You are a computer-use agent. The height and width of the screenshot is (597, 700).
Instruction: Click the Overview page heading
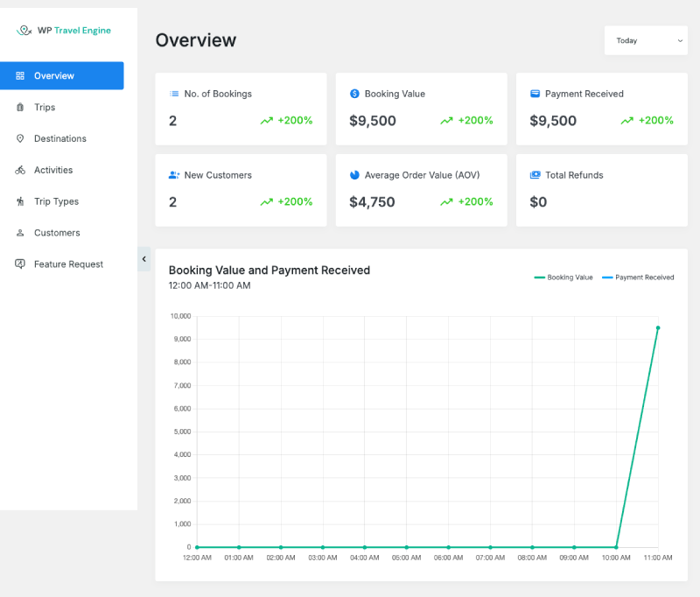pos(195,40)
